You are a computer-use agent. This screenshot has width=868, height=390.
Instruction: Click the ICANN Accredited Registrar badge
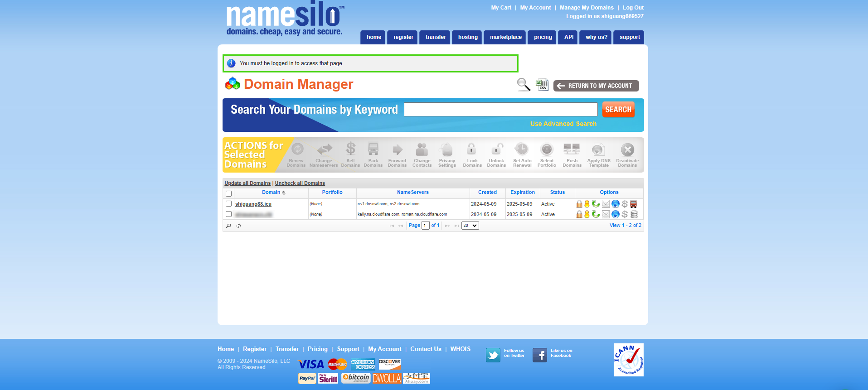click(629, 360)
